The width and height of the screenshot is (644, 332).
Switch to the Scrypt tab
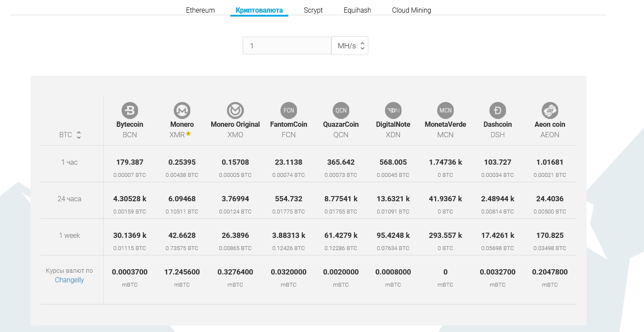point(313,10)
